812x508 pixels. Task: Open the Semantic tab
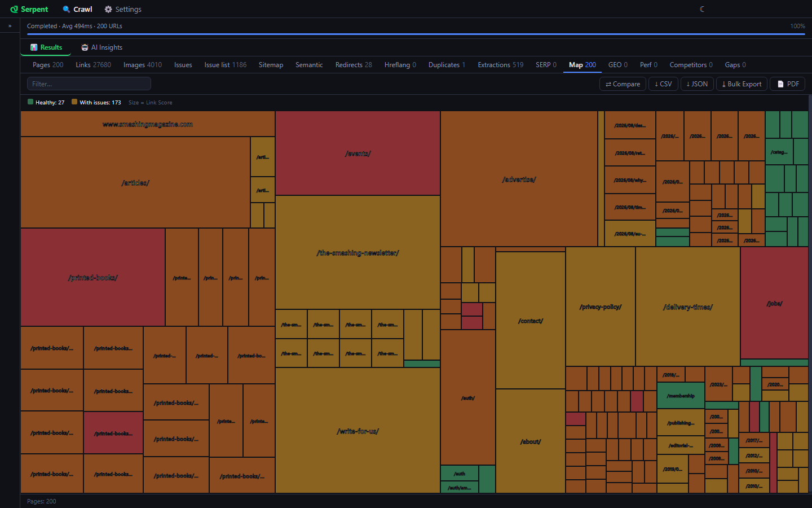(x=309, y=65)
